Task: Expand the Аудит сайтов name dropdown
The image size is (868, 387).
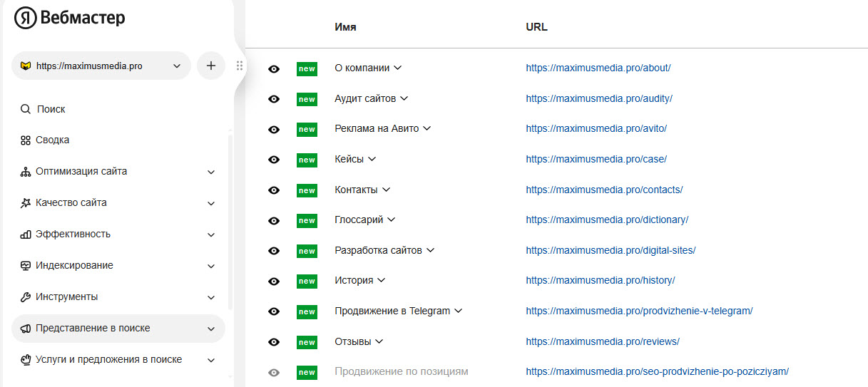Action: point(404,98)
